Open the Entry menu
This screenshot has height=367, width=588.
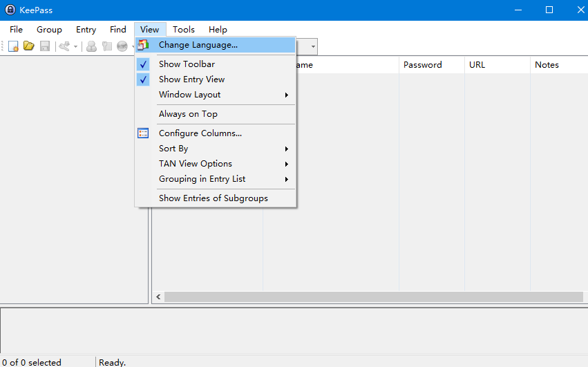pos(86,29)
